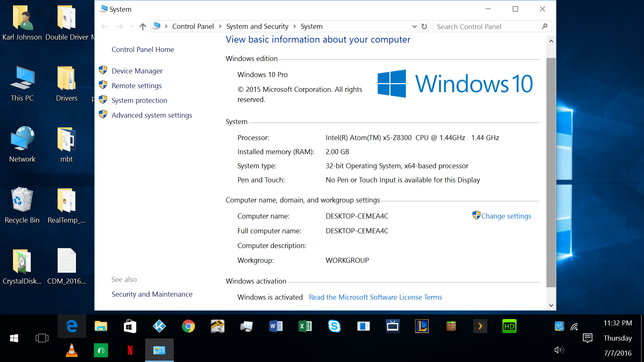Viewport: 644px width, 362px height.
Task: Read the Microsoft Software License Terms
Action: pyautogui.click(x=375, y=297)
